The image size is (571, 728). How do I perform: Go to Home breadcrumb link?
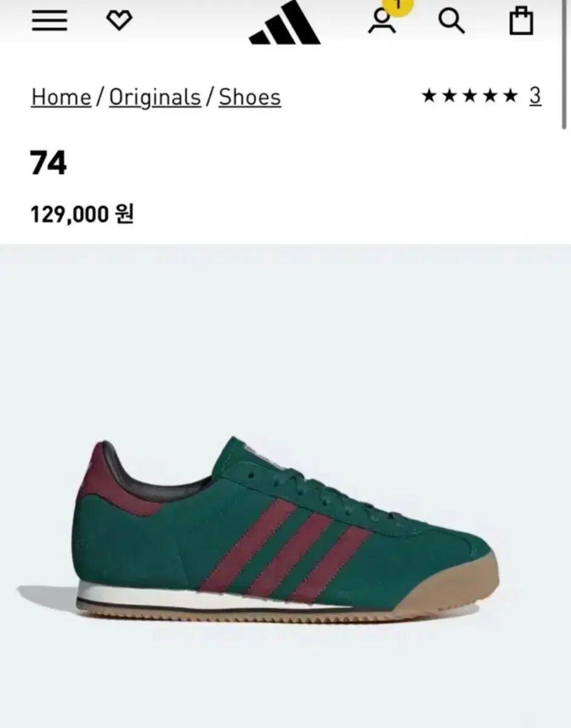(61, 98)
